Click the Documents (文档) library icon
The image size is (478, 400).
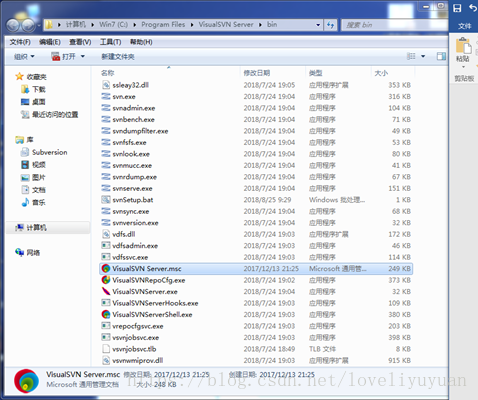[25, 190]
